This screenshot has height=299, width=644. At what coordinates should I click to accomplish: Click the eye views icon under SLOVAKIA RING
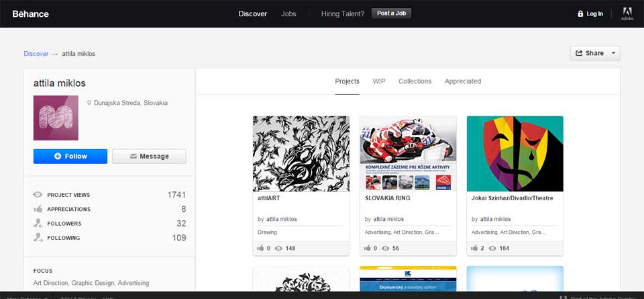click(x=385, y=248)
